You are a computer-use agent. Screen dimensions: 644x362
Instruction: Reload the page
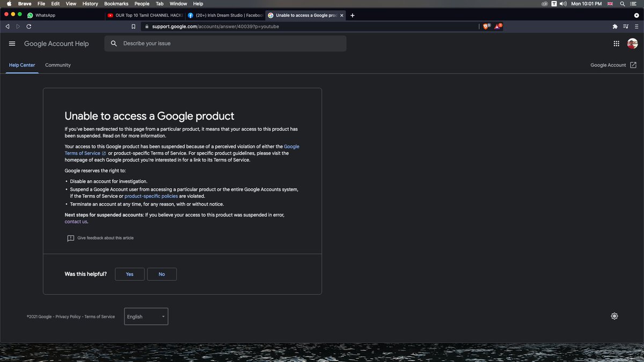[28, 26]
